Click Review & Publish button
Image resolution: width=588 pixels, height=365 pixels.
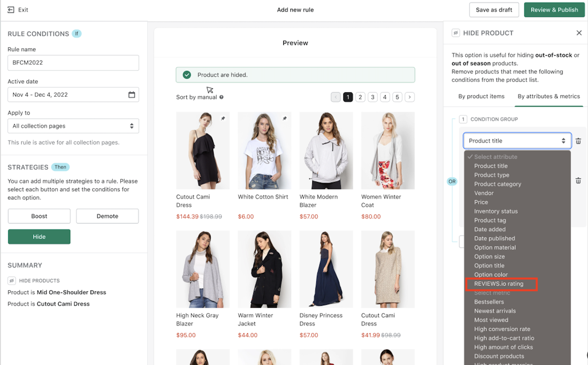(554, 10)
